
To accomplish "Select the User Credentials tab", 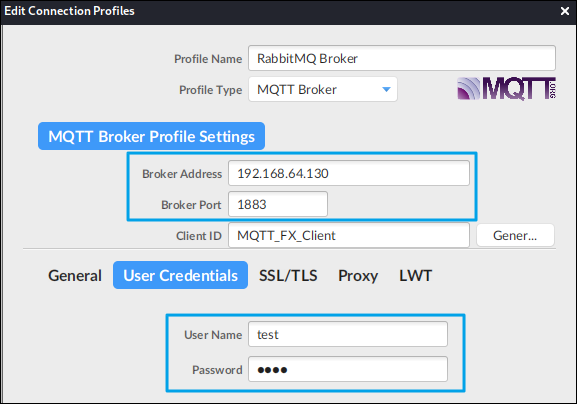I will tap(180, 275).
